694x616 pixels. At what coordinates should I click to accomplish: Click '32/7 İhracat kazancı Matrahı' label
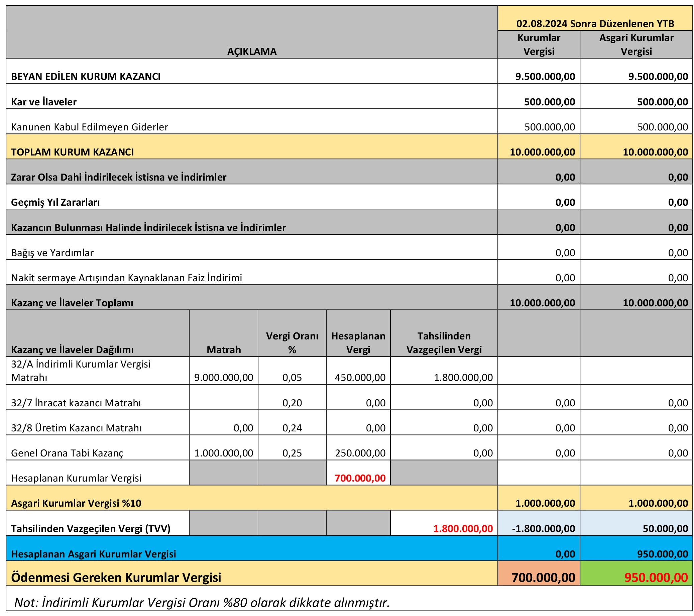(76, 403)
